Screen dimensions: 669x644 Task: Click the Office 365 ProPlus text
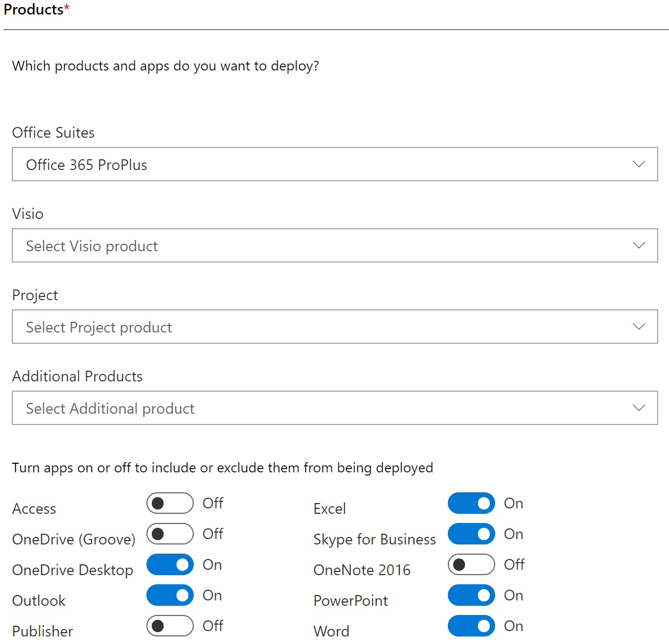(87, 165)
